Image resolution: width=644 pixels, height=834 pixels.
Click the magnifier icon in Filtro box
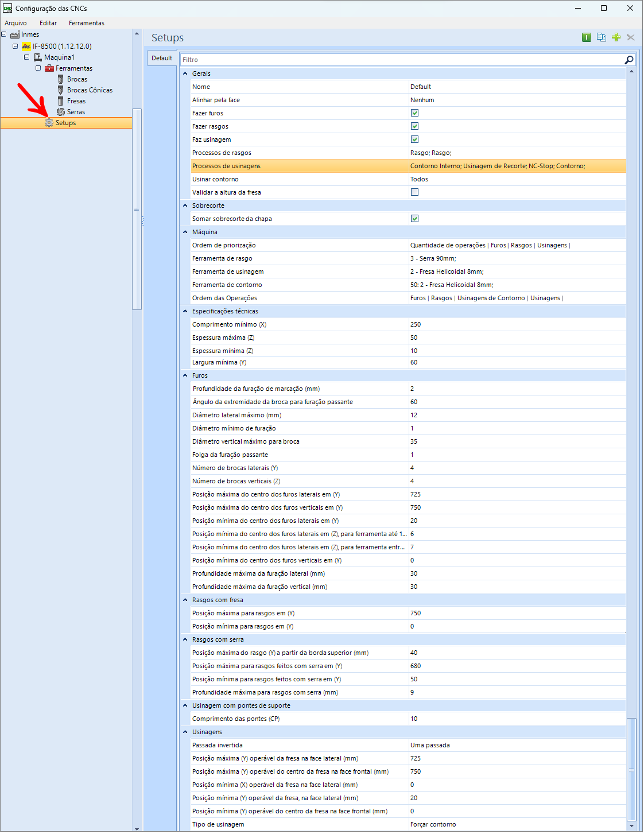point(629,60)
